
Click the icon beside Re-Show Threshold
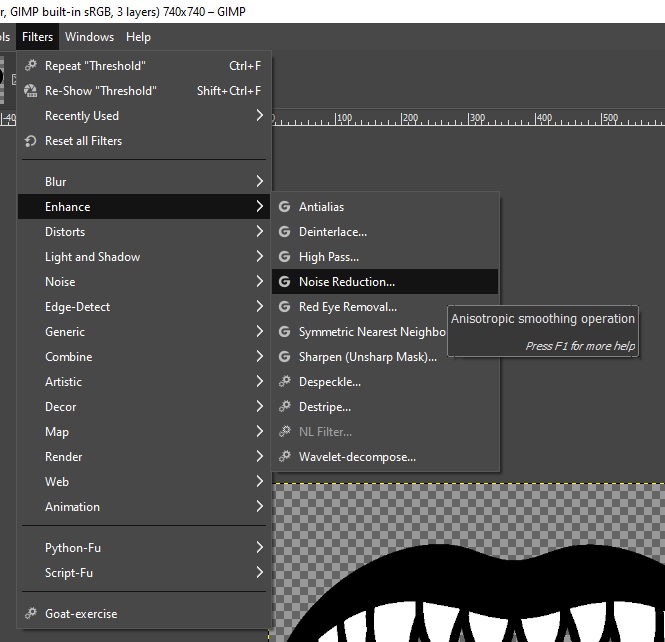[x=31, y=91]
